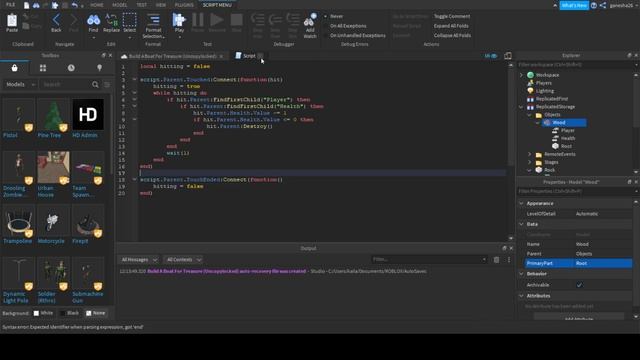This screenshot has height=360, width=640.
Task: Toggle the Archivable checkbox
Action: click(579, 285)
